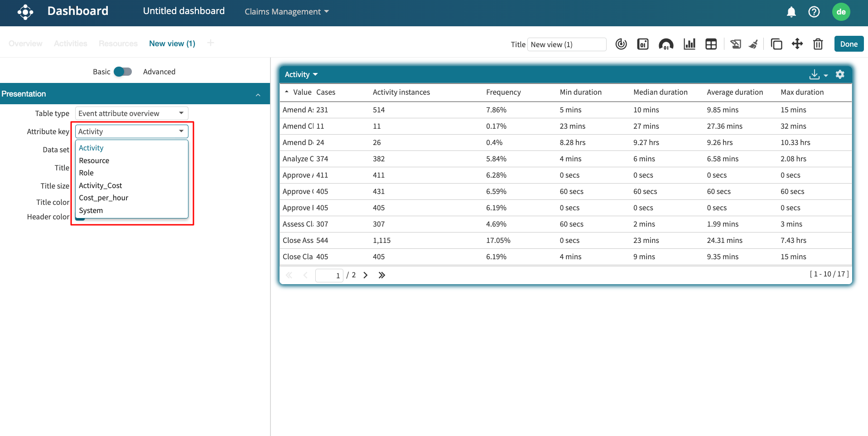Add a radial chart widget

[621, 44]
